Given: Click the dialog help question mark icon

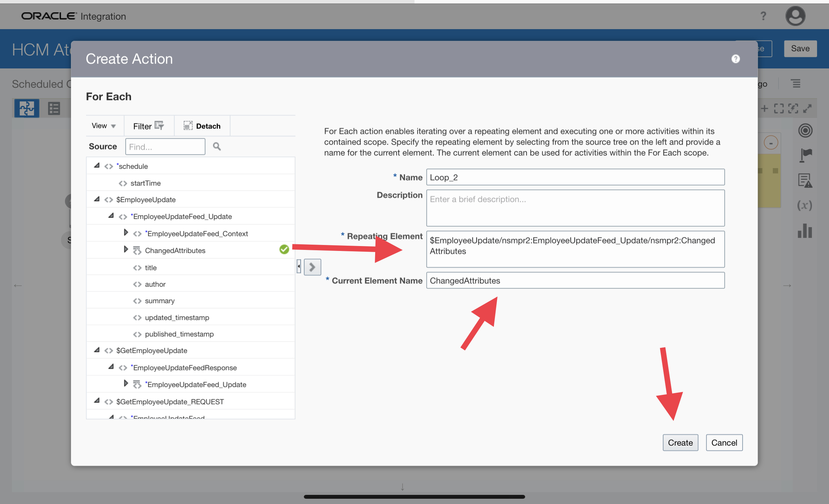Looking at the screenshot, I should click(735, 59).
